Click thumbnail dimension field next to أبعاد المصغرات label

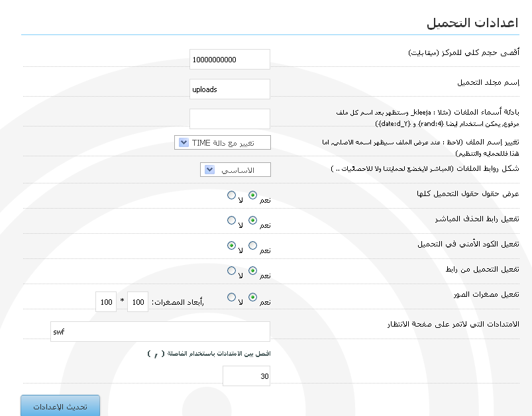[x=137, y=301]
